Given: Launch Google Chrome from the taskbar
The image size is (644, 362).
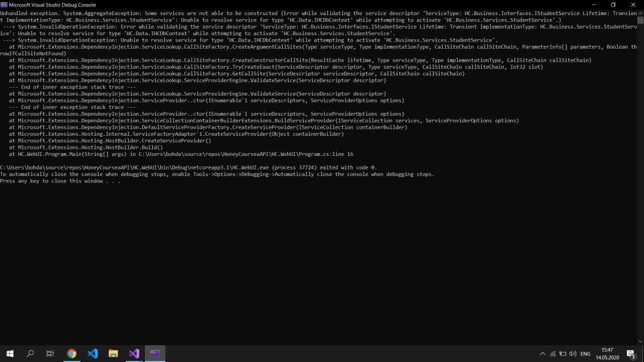Looking at the screenshot, I should point(71,353).
